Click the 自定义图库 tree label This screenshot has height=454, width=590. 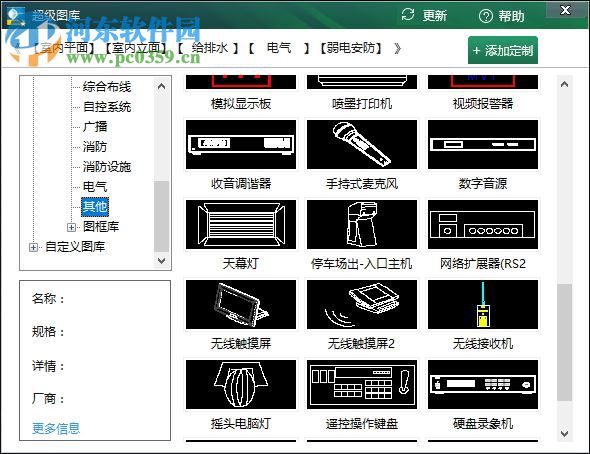point(75,247)
